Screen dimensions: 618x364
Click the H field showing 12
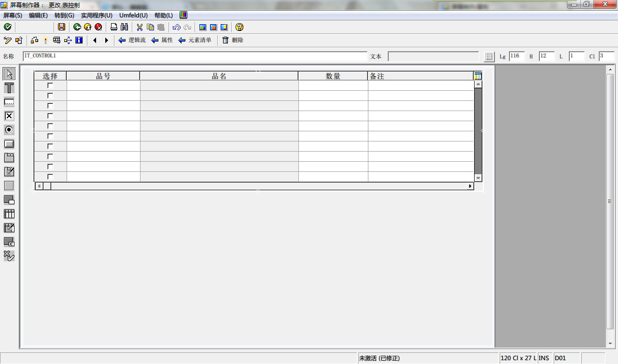(547, 56)
